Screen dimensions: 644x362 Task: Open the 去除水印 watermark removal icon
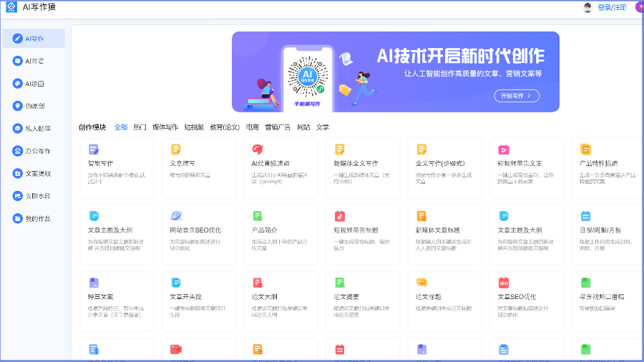coord(17,196)
